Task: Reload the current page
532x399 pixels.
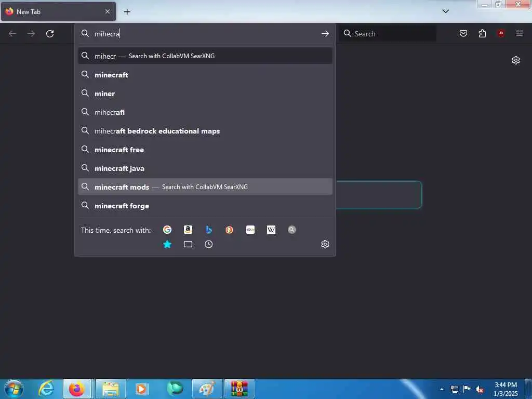Action: (50, 34)
